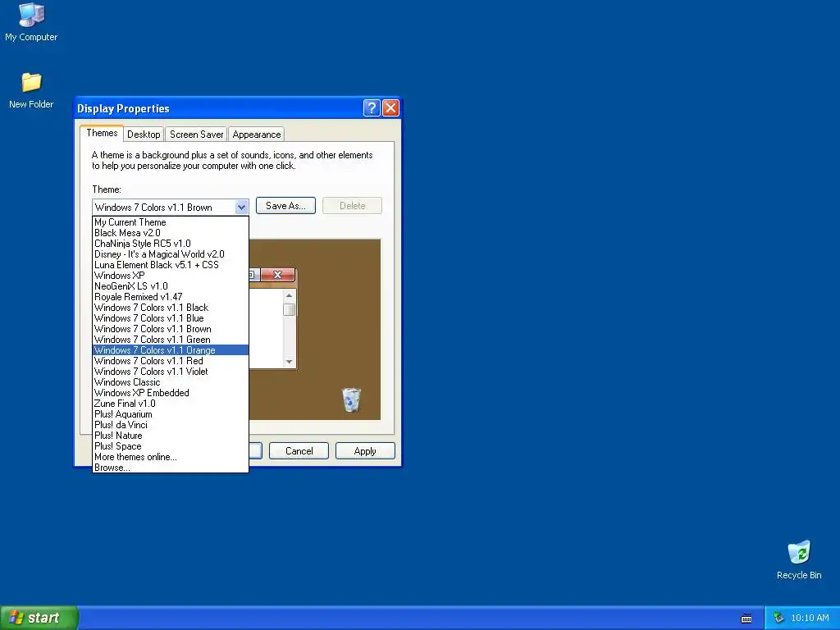Viewport: 840px width, 630px height.
Task: Select Plus! da Vinci theme
Action: (x=171, y=425)
